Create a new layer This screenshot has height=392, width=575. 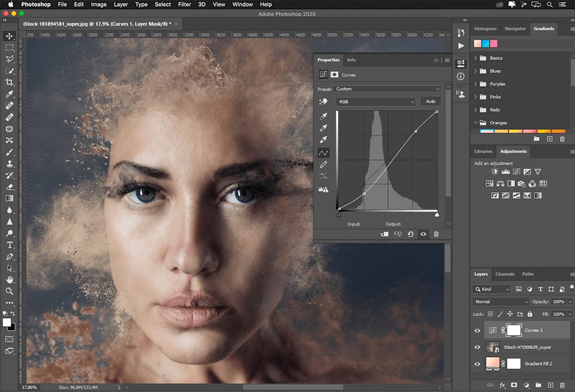(551, 385)
